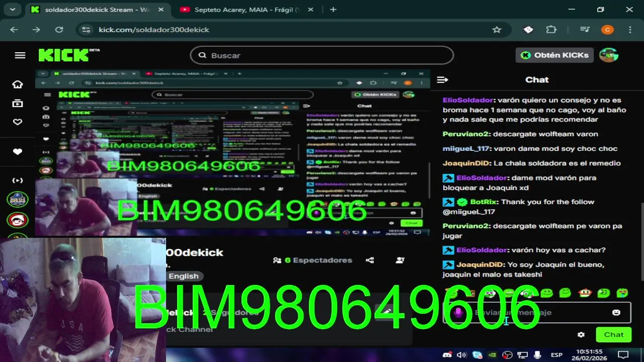Open chat settings gear icon
Screen dimensions: 644x362
[581, 335]
